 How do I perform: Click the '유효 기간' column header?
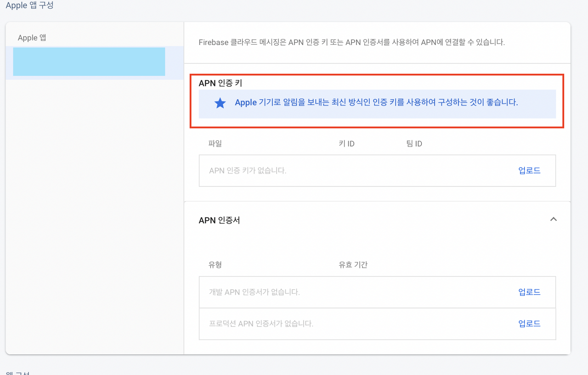(353, 265)
